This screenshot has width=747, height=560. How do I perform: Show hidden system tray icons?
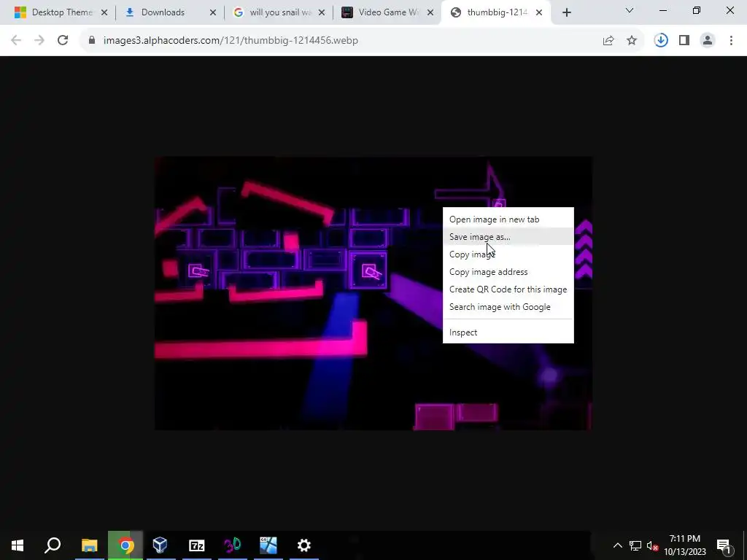617,545
